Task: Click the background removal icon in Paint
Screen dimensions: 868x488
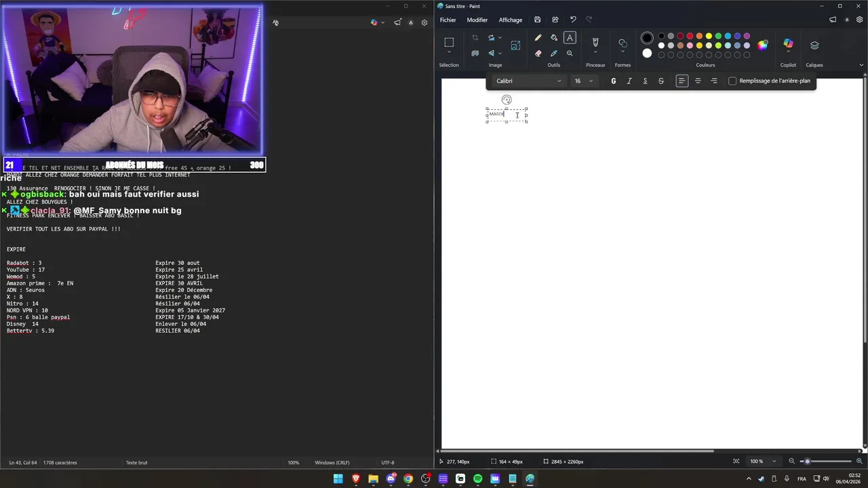Action: pos(475,53)
